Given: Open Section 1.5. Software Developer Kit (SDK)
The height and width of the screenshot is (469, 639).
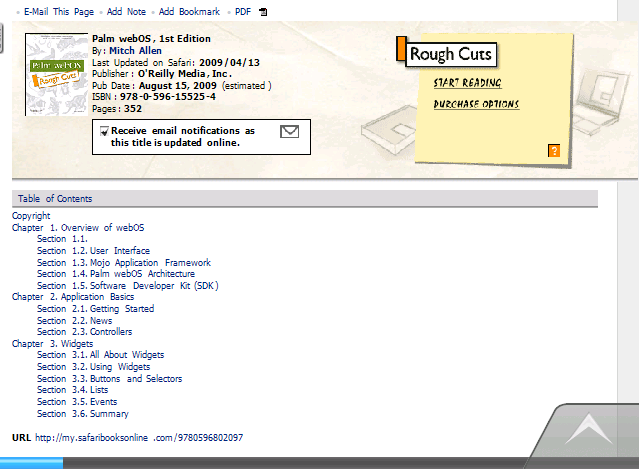Looking at the screenshot, I should (x=128, y=286).
